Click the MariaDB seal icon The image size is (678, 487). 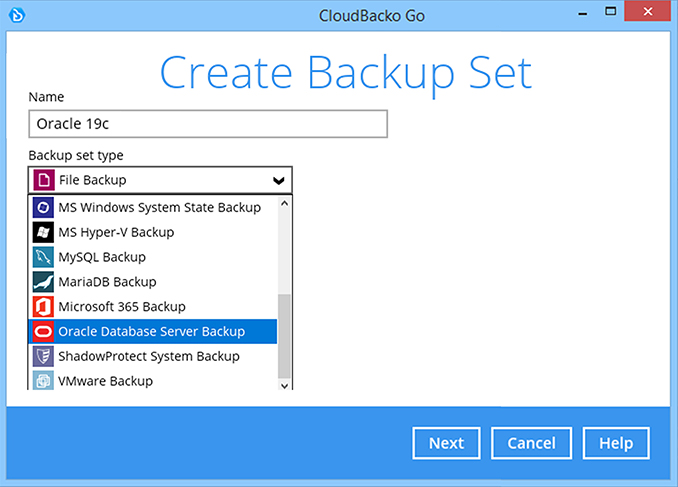43,282
